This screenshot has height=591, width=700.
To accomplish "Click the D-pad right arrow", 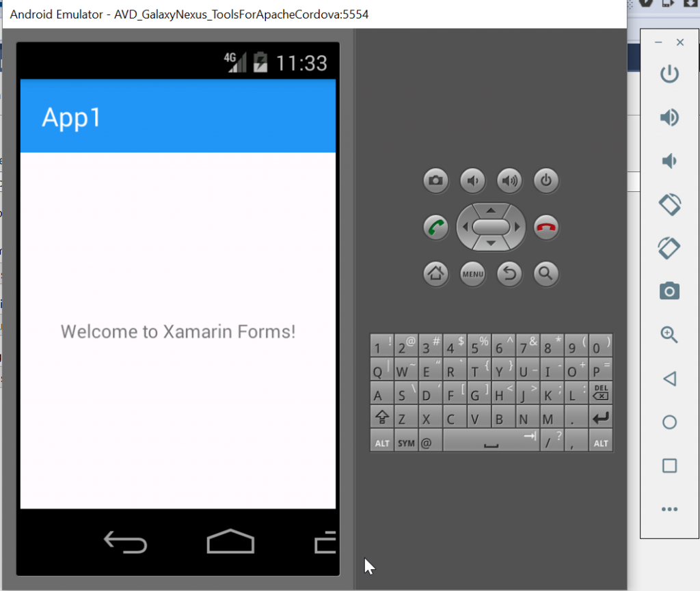I will point(517,227).
